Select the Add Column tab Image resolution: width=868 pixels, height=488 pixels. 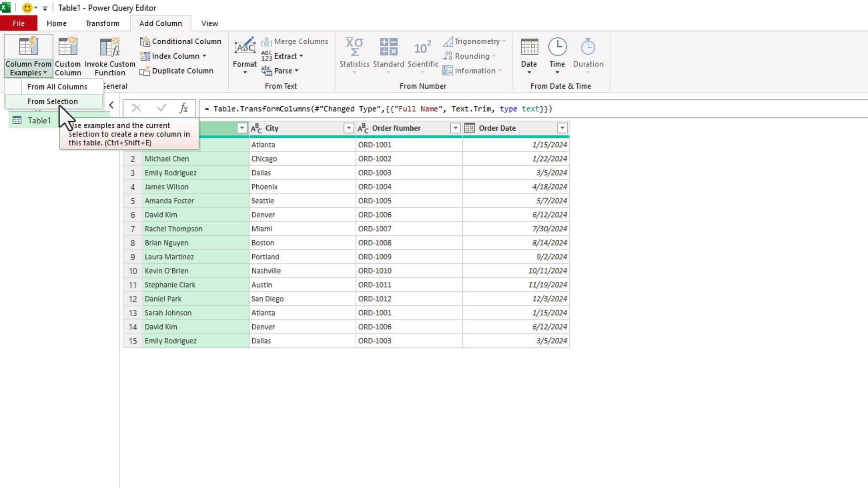pos(160,23)
